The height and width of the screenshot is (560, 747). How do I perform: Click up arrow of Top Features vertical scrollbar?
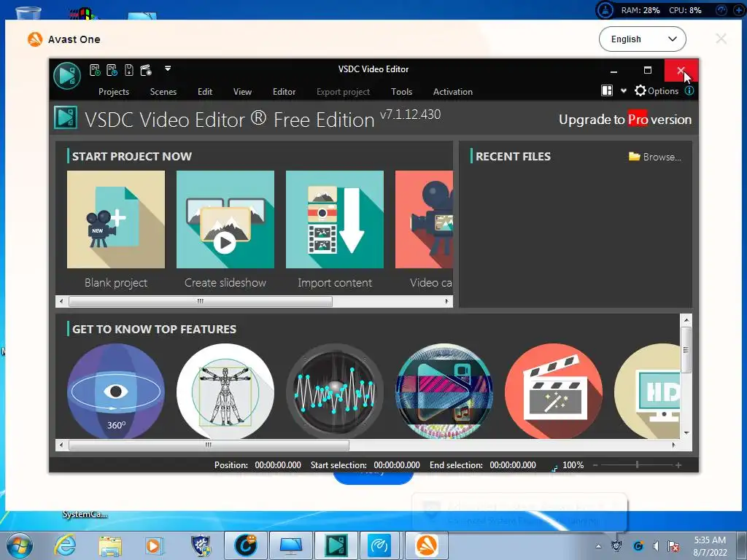(x=686, y=319)
